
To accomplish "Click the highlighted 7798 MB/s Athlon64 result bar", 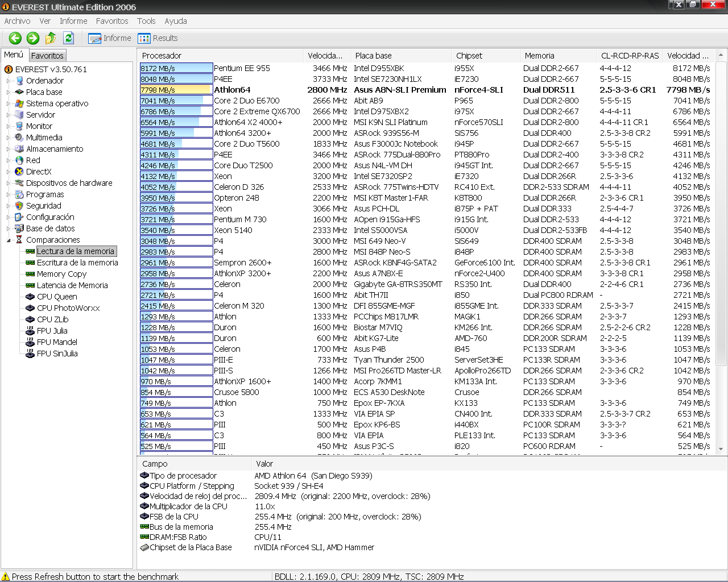I will 176,90.
